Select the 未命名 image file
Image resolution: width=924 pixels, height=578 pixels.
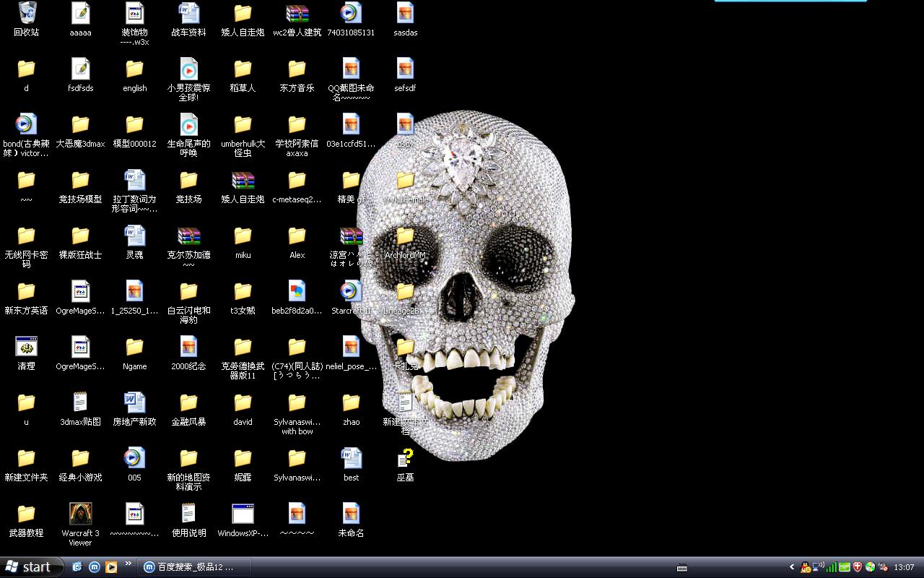pyautogui.click(x=351, y=514)
